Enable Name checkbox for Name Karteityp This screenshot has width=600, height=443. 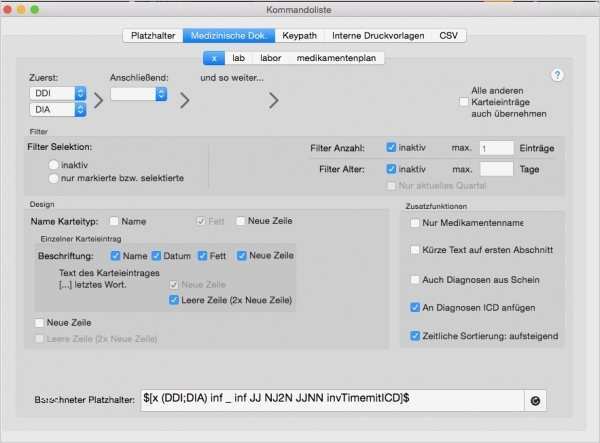click(114, 221)
